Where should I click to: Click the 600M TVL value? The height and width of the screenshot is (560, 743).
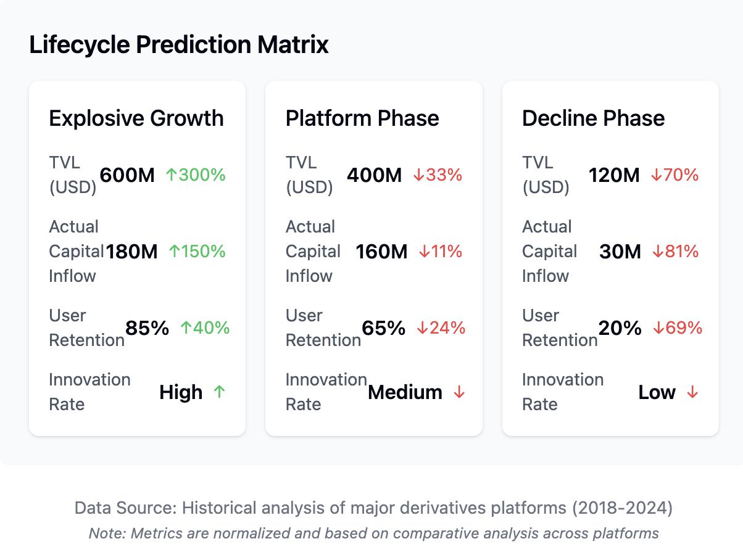point(127,175)
